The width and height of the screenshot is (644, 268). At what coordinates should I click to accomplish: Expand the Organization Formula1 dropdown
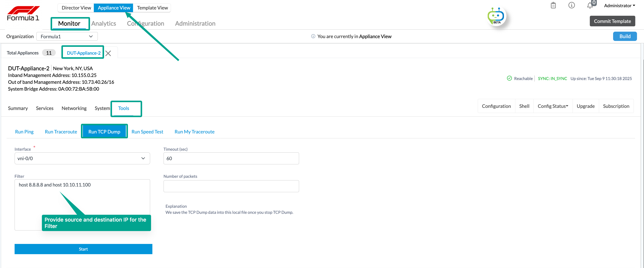point(67,37)
